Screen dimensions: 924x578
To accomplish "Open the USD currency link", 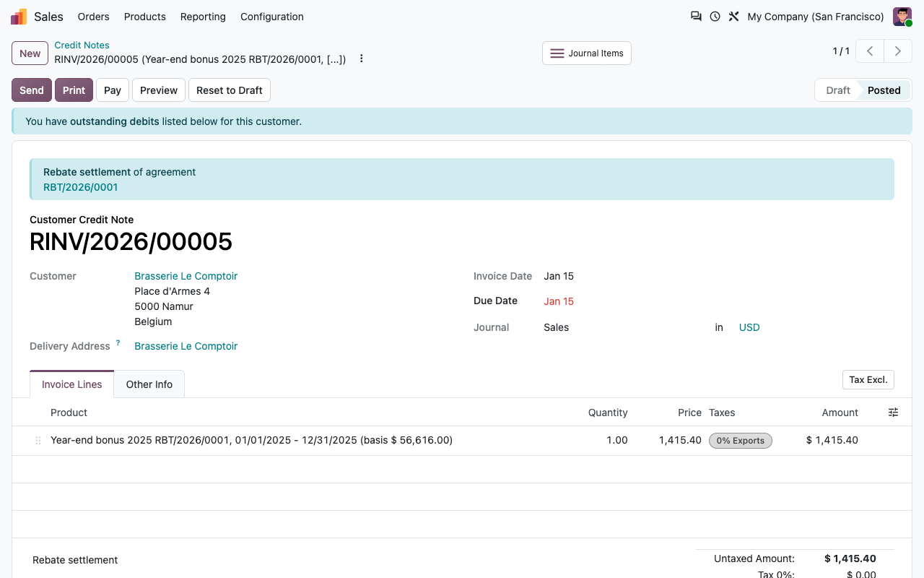I will 749,327.
